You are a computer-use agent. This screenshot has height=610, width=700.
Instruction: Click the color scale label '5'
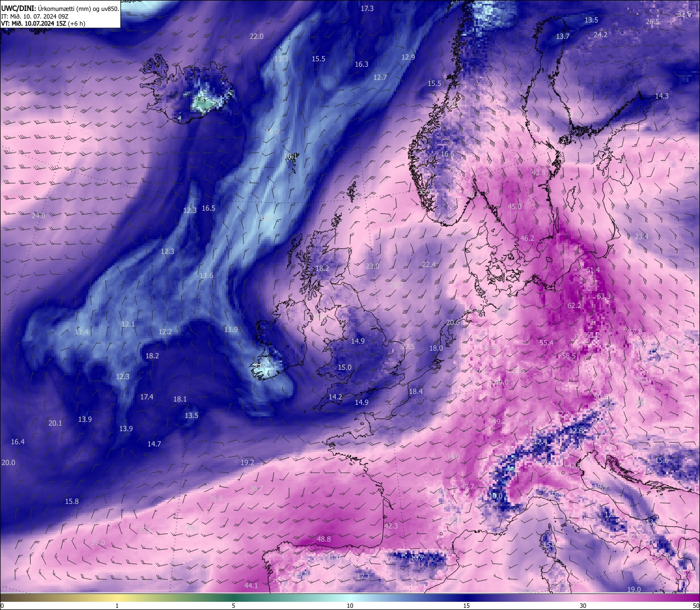click(234, 606)
